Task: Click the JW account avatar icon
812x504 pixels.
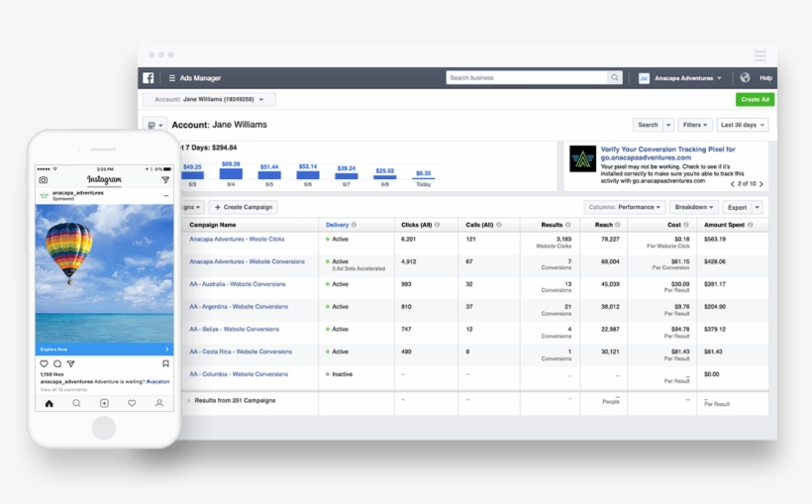Action: click(644, 78)
